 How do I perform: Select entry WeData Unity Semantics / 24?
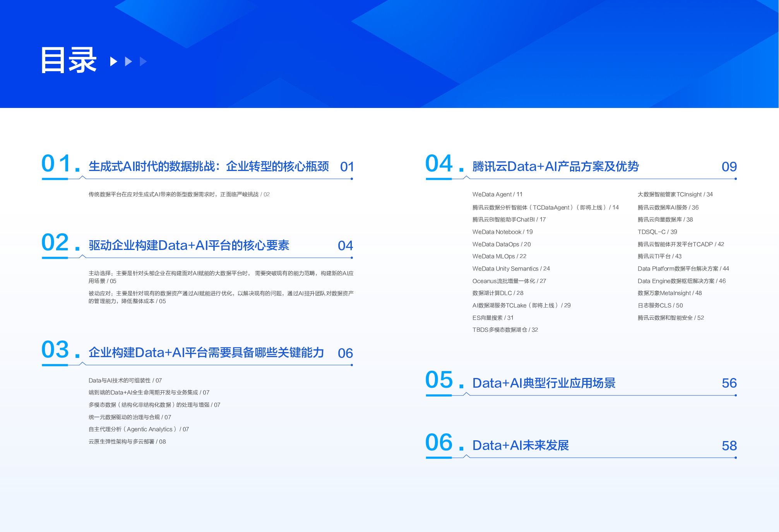[x=511, y=269]
